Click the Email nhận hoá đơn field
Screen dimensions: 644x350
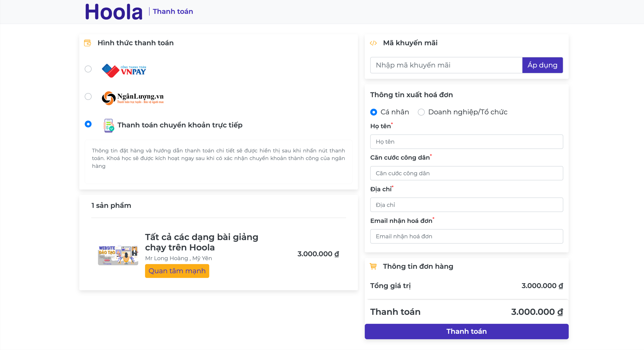point(466,237)
